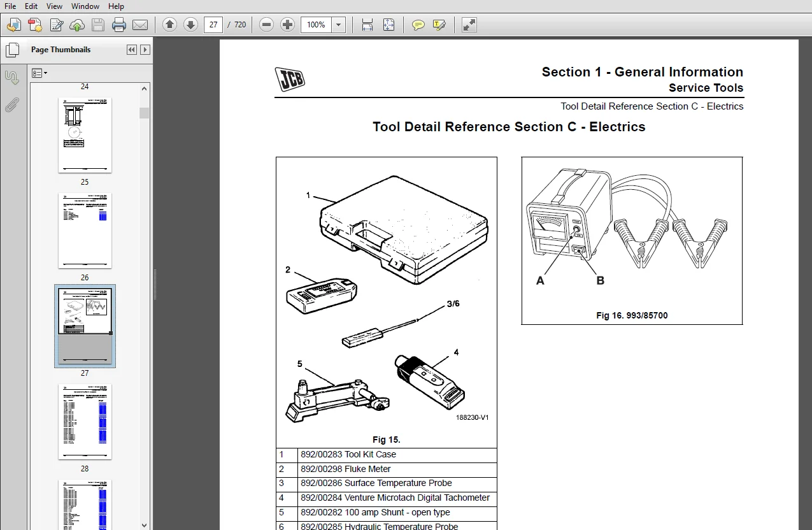Open the Window menu
Viewport: 812px width, 530px height.
(85, 6)
